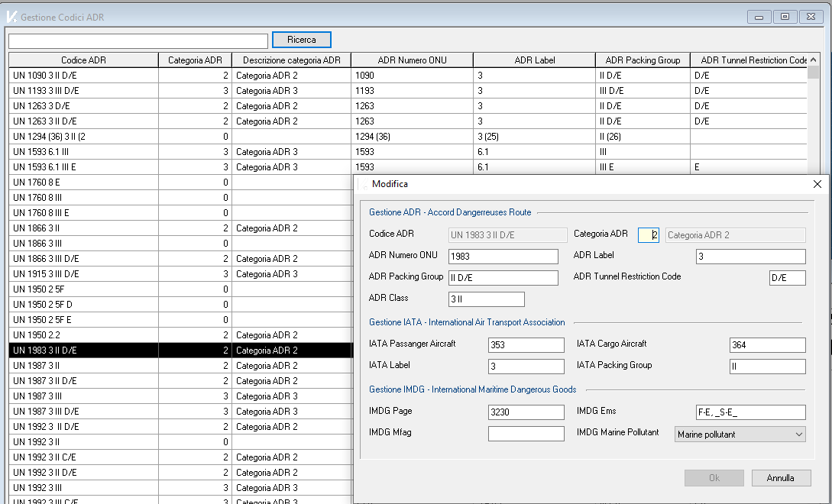The width and height of the screenshot is (832, 504).
Task: Click the table's vertical scrollbar thumb
Action: coord(814,73)
